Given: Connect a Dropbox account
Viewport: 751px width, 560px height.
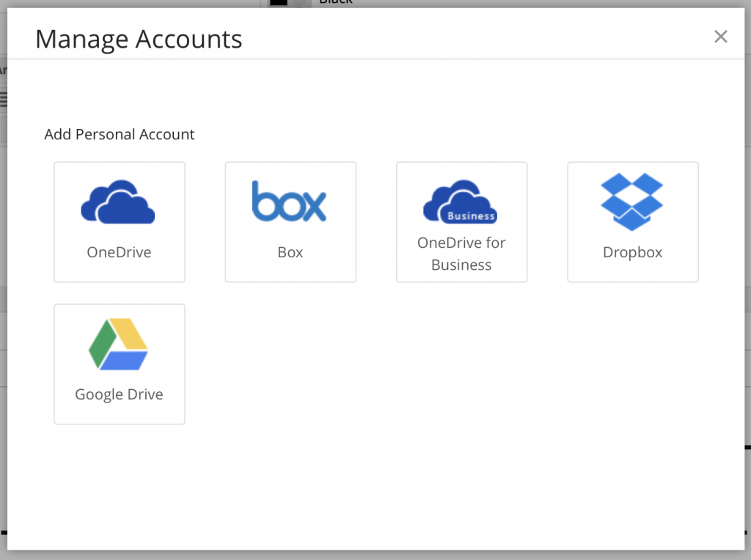Looking at the screenshot, I should click(x=633, y=222).
